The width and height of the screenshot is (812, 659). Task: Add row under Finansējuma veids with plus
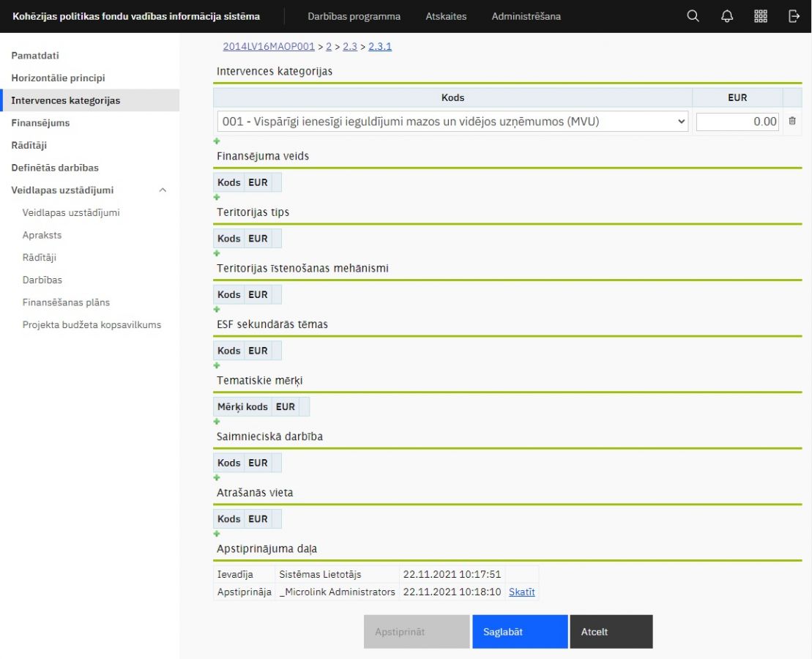217,197
